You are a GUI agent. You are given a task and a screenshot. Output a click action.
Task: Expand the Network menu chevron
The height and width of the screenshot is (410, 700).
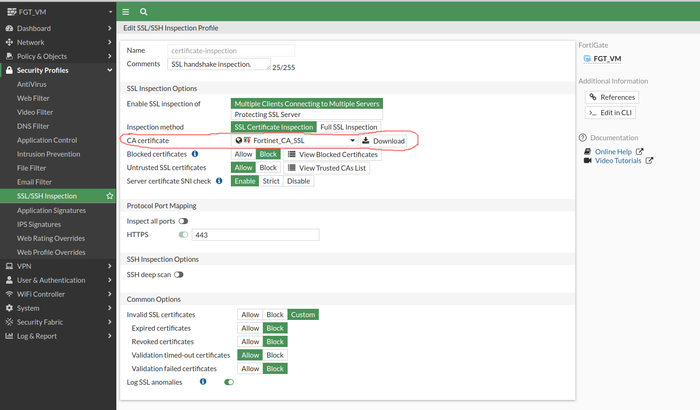(109, 42)
